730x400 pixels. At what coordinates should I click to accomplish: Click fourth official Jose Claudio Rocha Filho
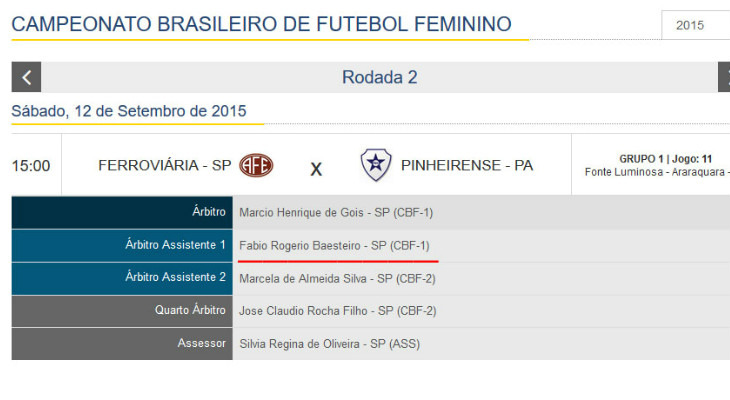[337, 311]
